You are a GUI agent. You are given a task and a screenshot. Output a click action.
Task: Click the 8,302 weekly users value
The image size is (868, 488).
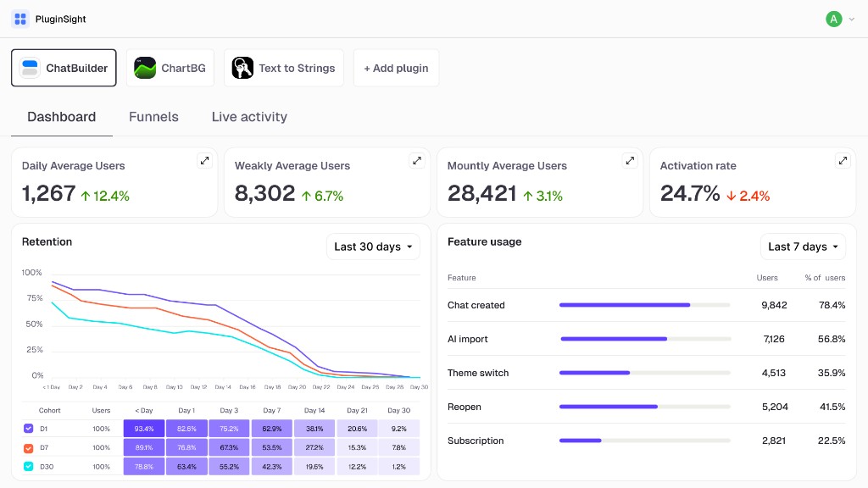pos(265,194)
